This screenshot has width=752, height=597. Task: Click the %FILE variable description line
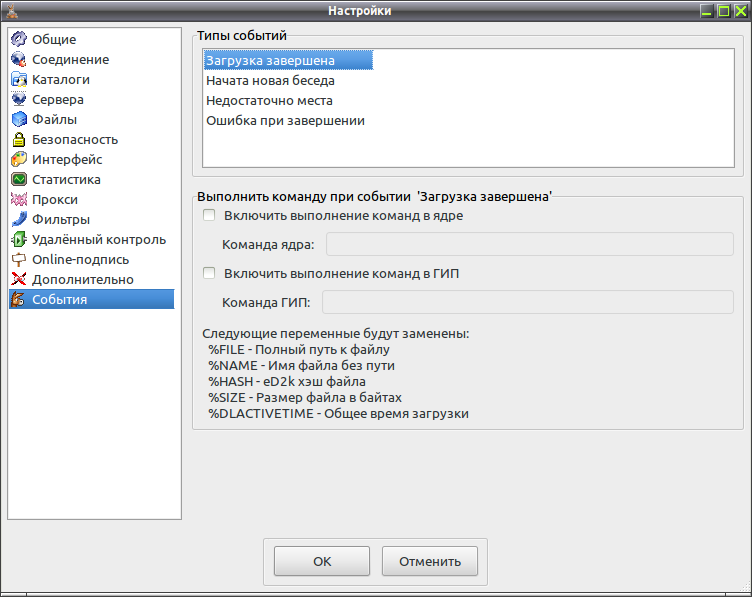(299, 350)
